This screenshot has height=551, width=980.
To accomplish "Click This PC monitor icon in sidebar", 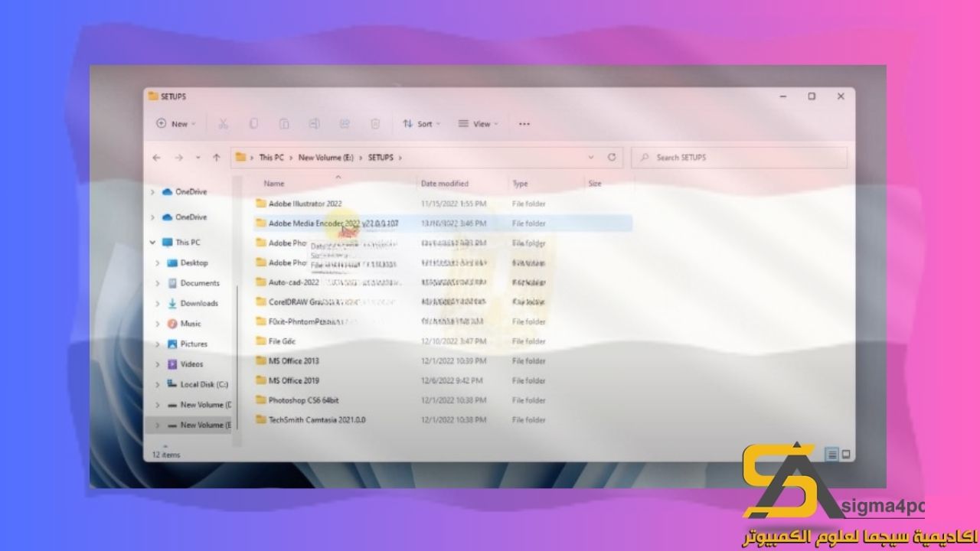I will point(167,243).
